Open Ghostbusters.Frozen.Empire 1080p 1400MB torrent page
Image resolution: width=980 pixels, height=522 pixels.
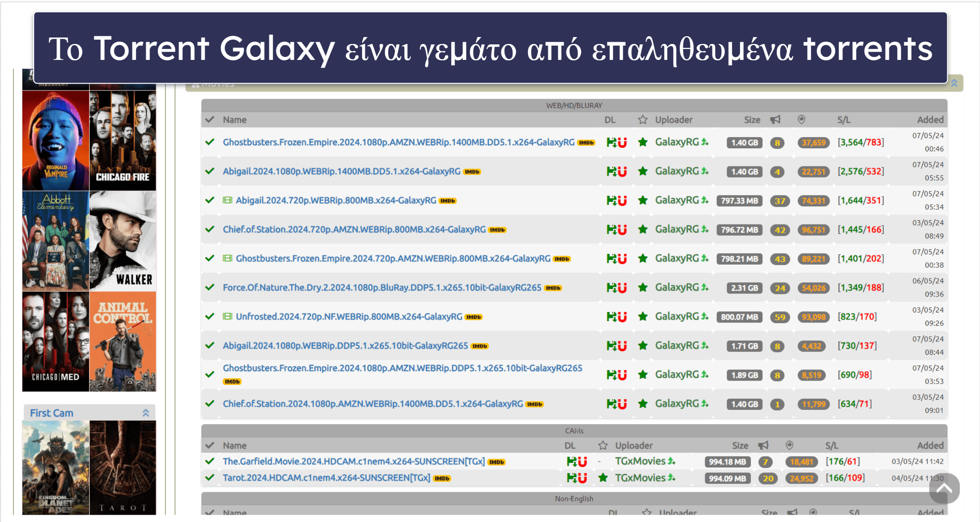pyautogui.click(x=399, y=142)
